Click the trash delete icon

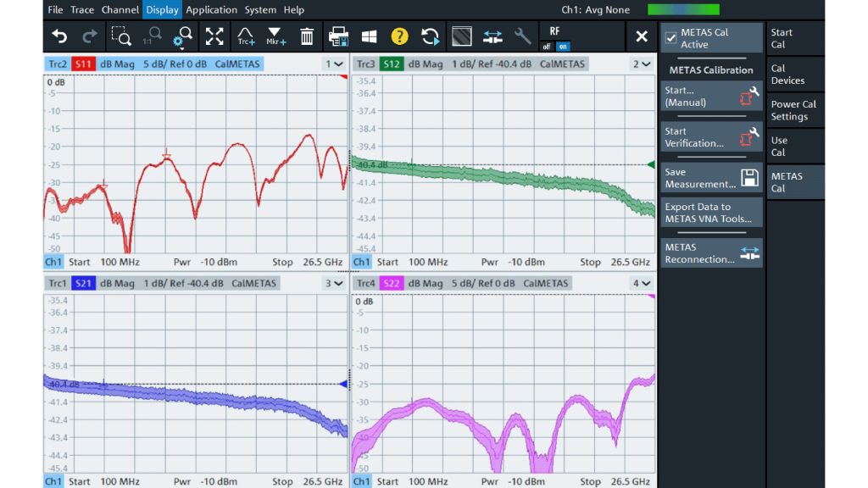click(x=307, y=36)
